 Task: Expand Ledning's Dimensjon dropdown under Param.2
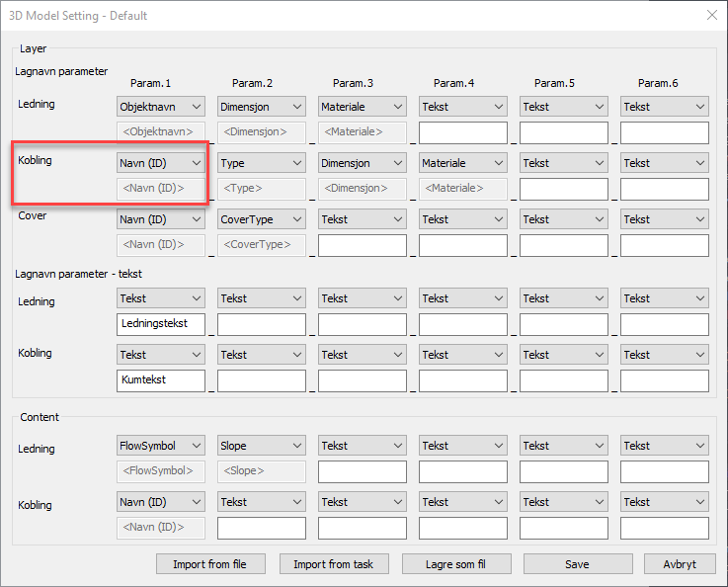pos(261,107)
